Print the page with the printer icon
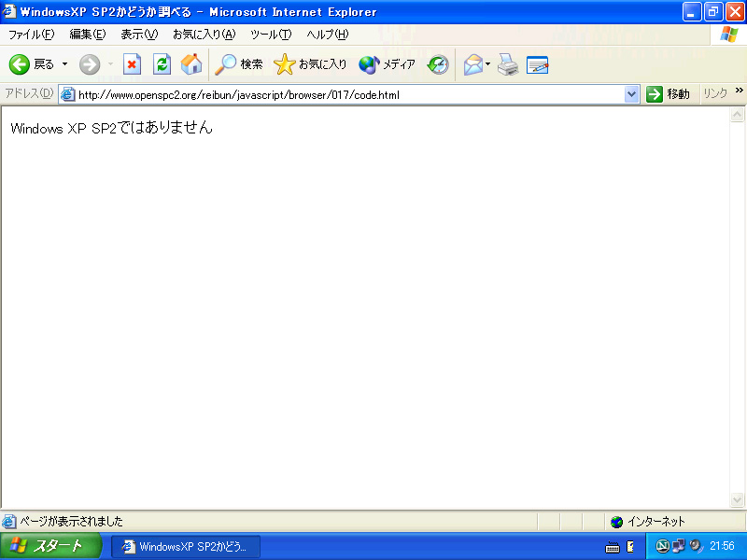The image size is (747, 560). click(508, 64)
